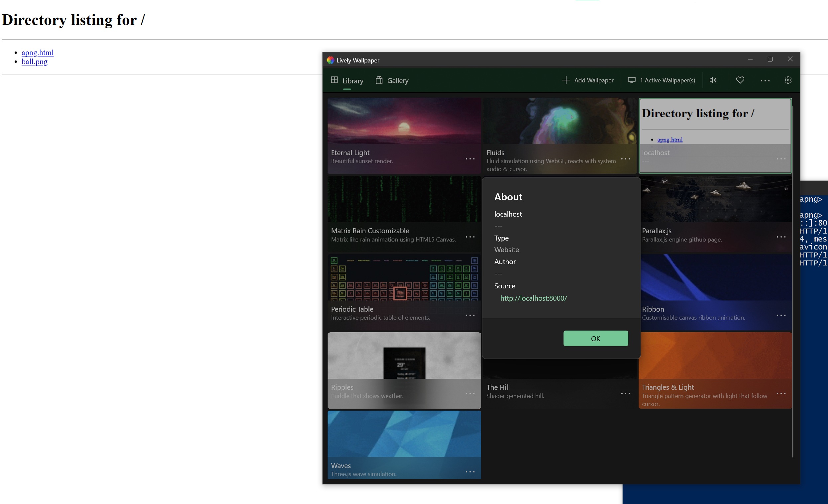Click the plus icon of Add Wallpaper
Image resolution: width=828 pixels, height=504 pixels.
coord(566,80)
